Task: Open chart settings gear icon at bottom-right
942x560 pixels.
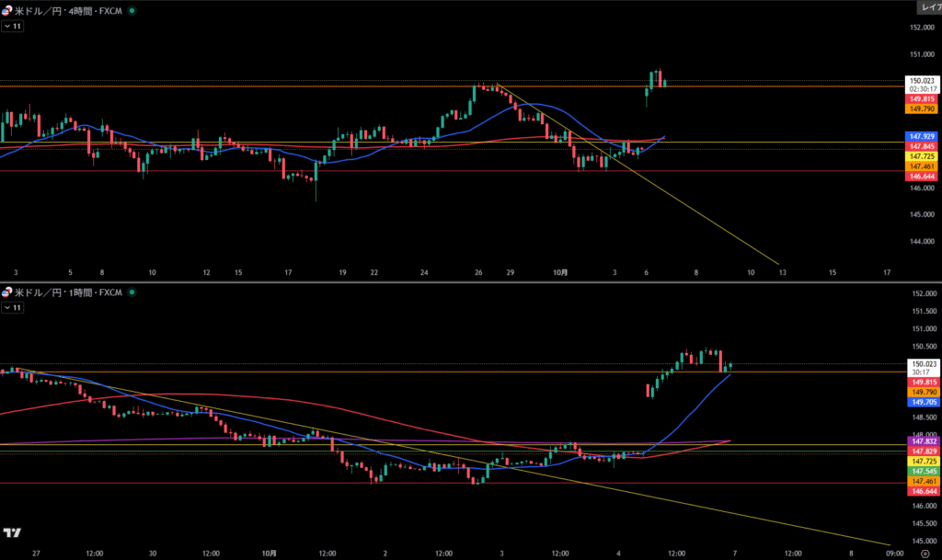Action: pos(924,554)
